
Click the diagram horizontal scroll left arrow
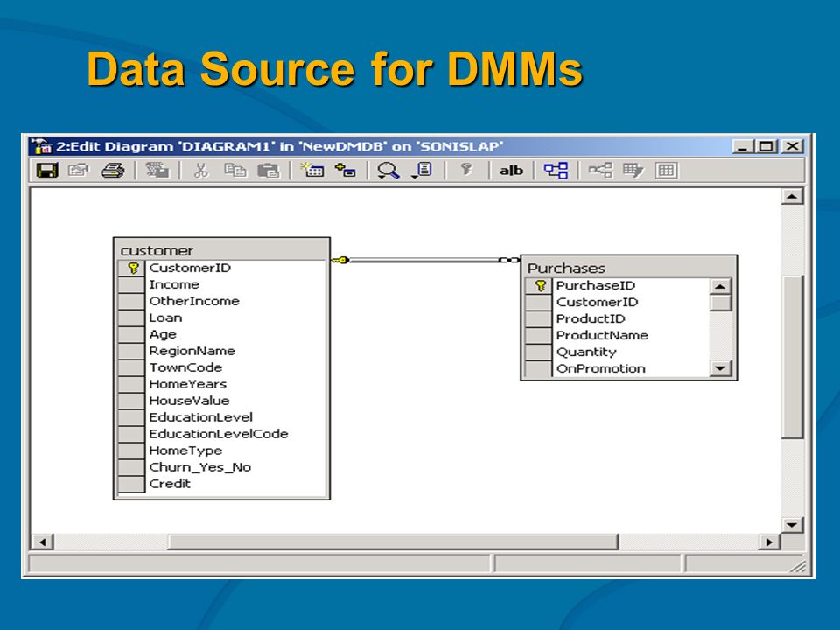[42, 542]
